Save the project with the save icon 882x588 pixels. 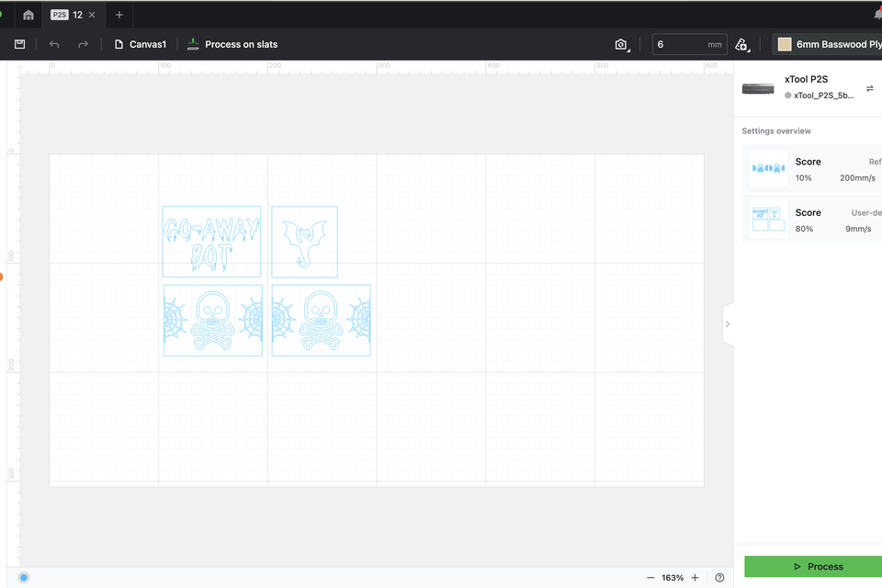coord(19,44)
